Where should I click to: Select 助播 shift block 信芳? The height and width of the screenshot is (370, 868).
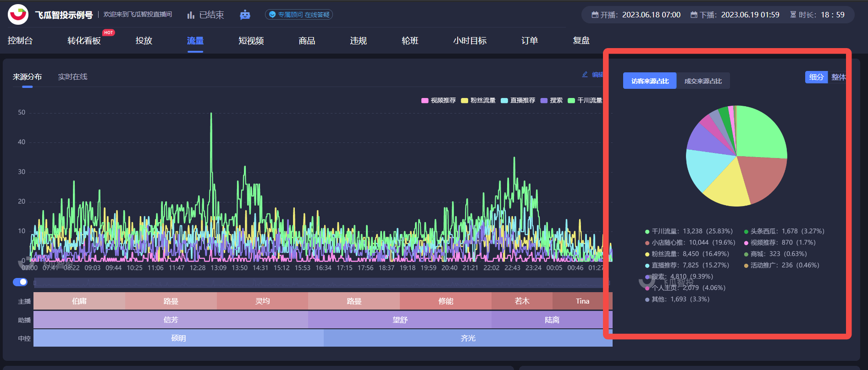(x=171, y=320)
